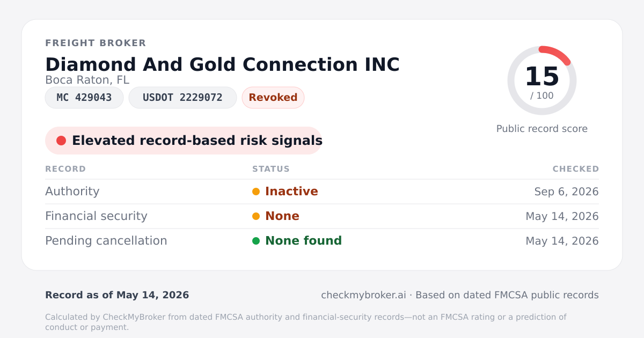Select the MC 429043 badge

pyautogui.click(x=84, y=98)
